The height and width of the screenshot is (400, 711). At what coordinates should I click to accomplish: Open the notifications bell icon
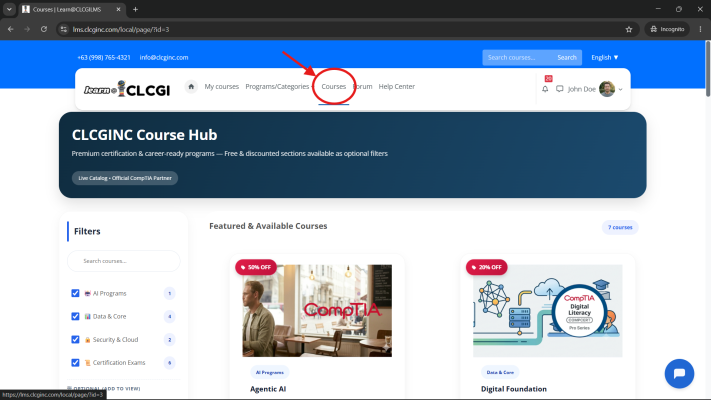[545, 89]
